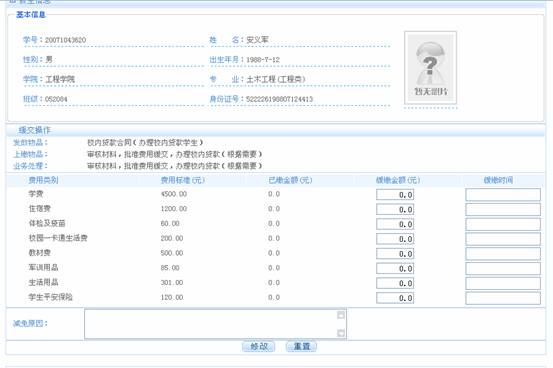Click the 缓交操作 section header
This screenshot has width=553, height=368.
pyautogui.click(x=35, y=130)
